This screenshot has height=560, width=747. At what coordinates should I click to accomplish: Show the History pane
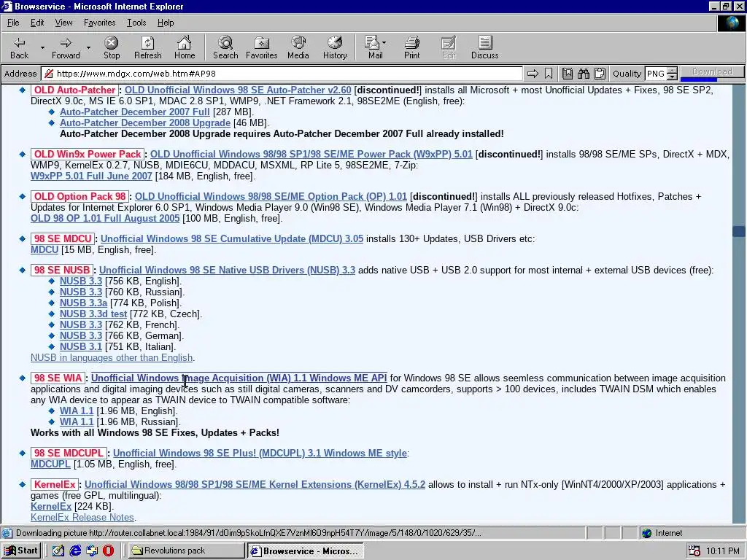point(335,48)
